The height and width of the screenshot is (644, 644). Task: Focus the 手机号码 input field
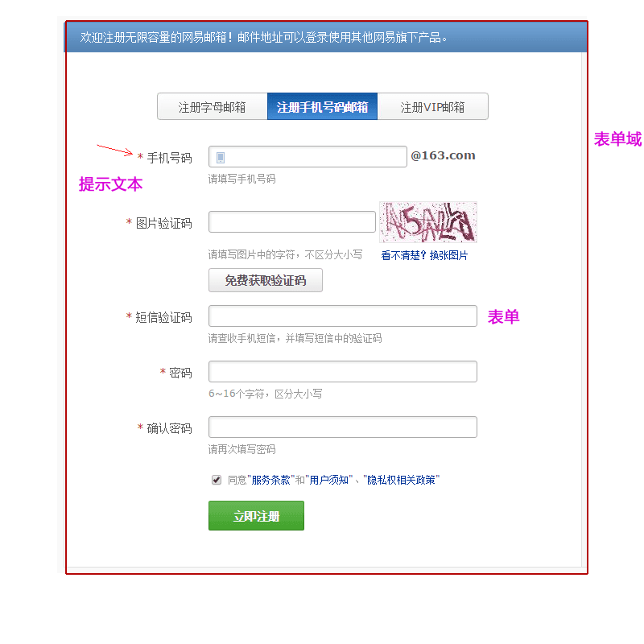click(308, 156)
